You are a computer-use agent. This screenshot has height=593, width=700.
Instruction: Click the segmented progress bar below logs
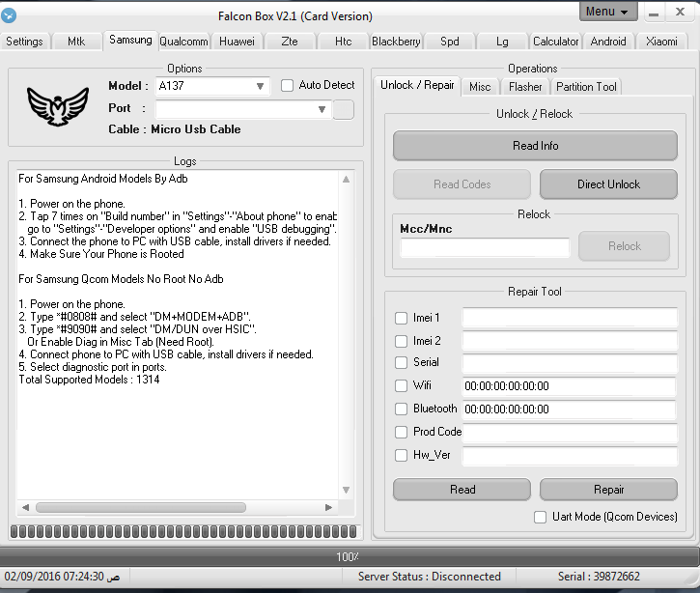(x=183, y=531)
